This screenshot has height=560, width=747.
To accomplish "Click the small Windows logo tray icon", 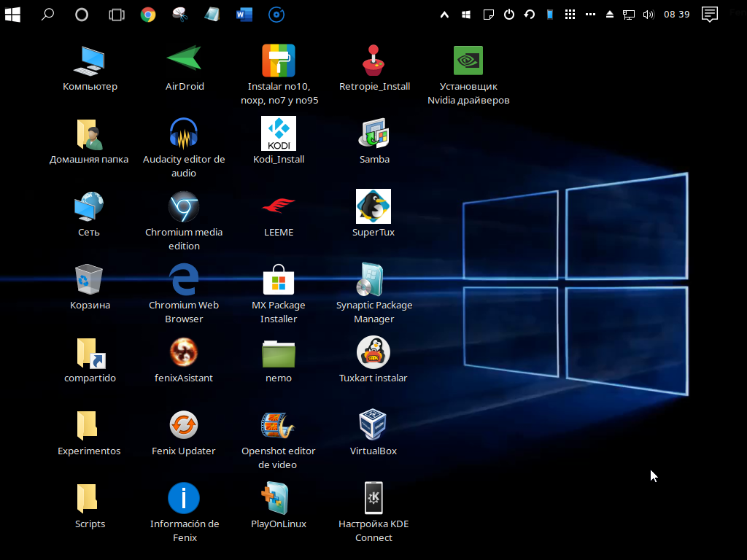I will (x=466, y=15).
